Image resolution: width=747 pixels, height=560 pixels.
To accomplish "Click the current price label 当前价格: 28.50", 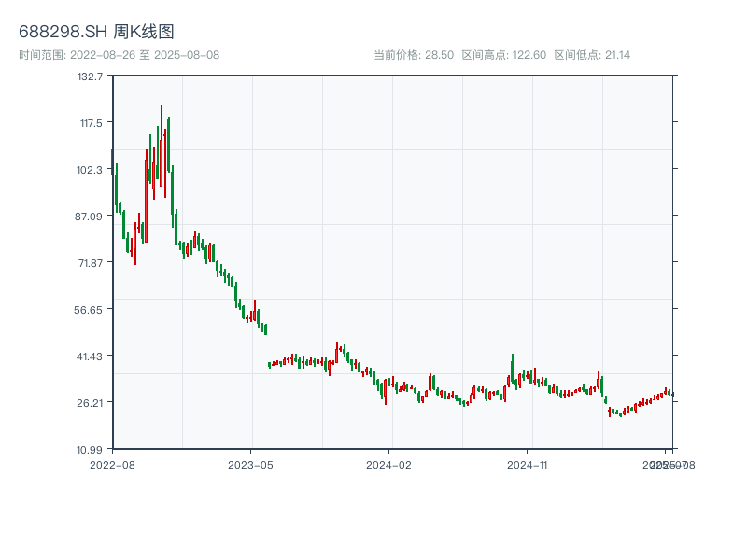I will 414,55.
